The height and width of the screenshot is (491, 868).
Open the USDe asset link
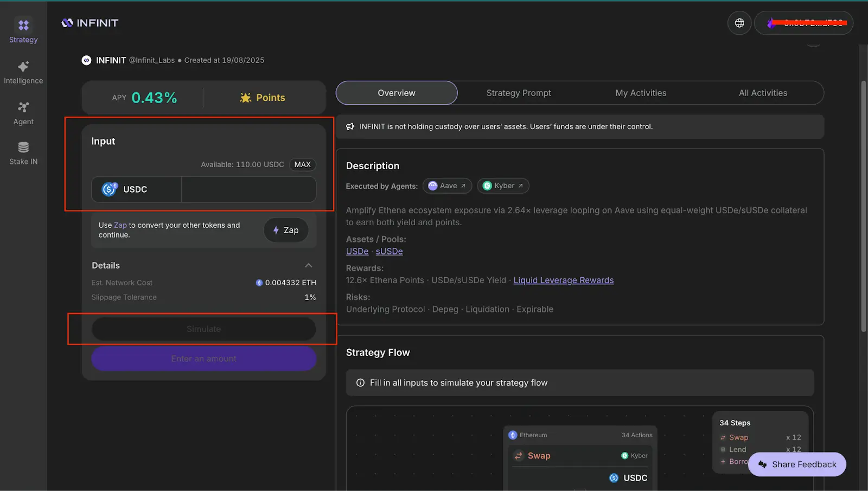[357, 251]
